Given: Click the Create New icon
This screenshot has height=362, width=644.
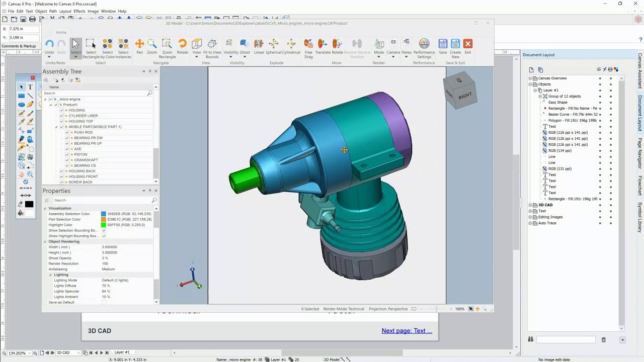Looking at the screenshot, I should (x=455, y=45).
